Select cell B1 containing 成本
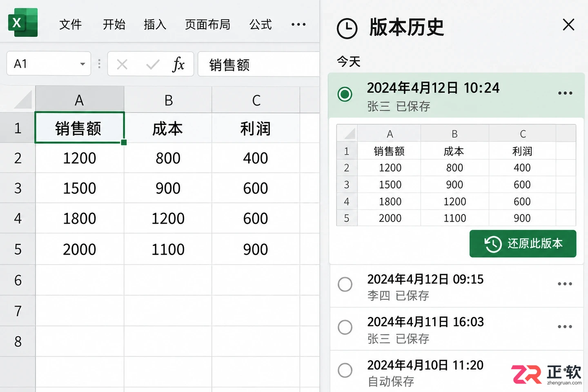The image size is (588, 392). [x=168, y=128]
